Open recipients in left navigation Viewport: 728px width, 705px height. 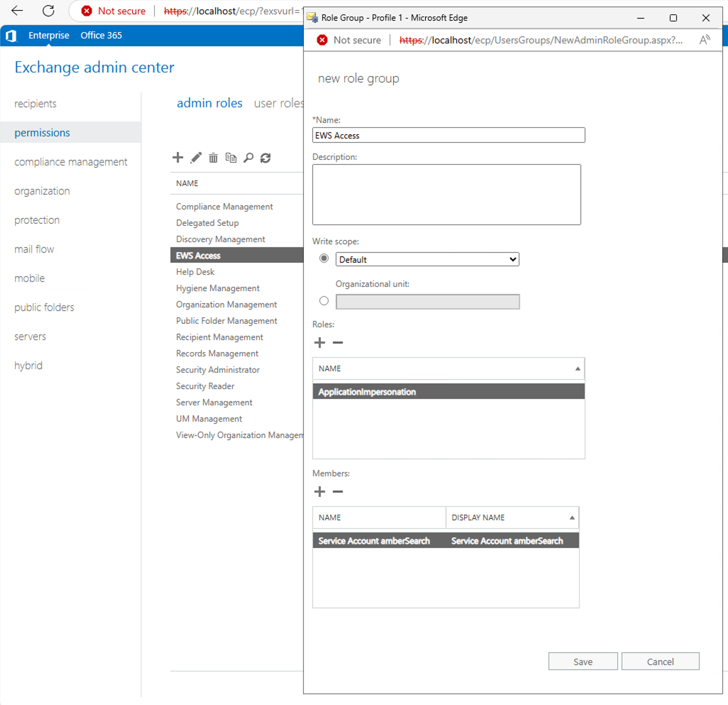click(35, 103)
